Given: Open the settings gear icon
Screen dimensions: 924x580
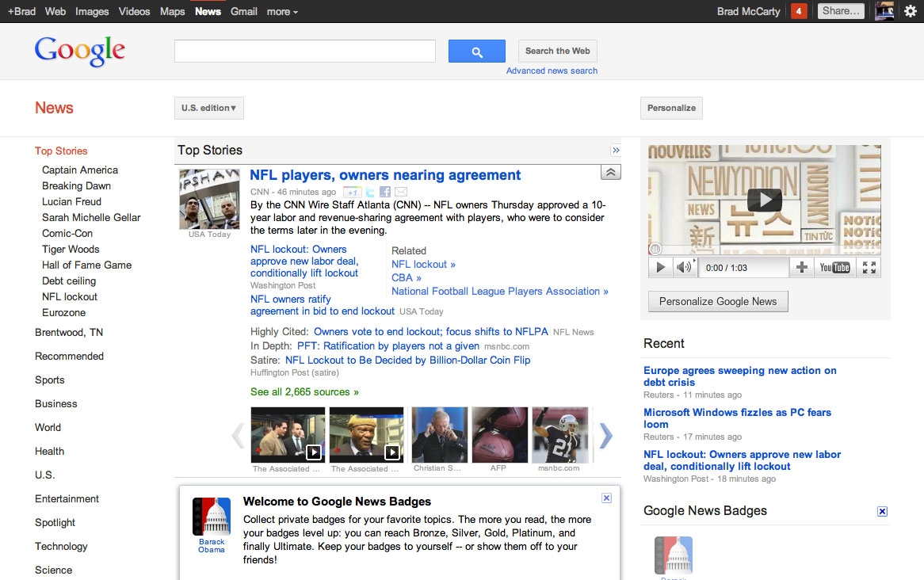Looking at the screenshot, I should [x=910, y=11].
